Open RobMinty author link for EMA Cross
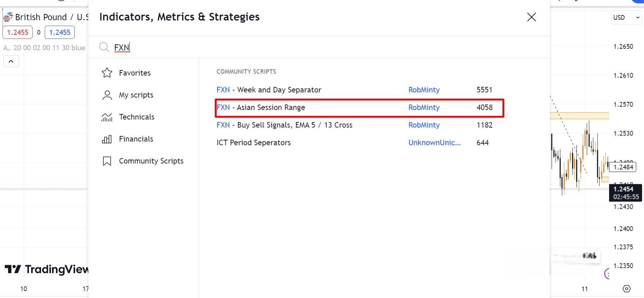This screenshot has width=644, height=298. pos(424,125)
